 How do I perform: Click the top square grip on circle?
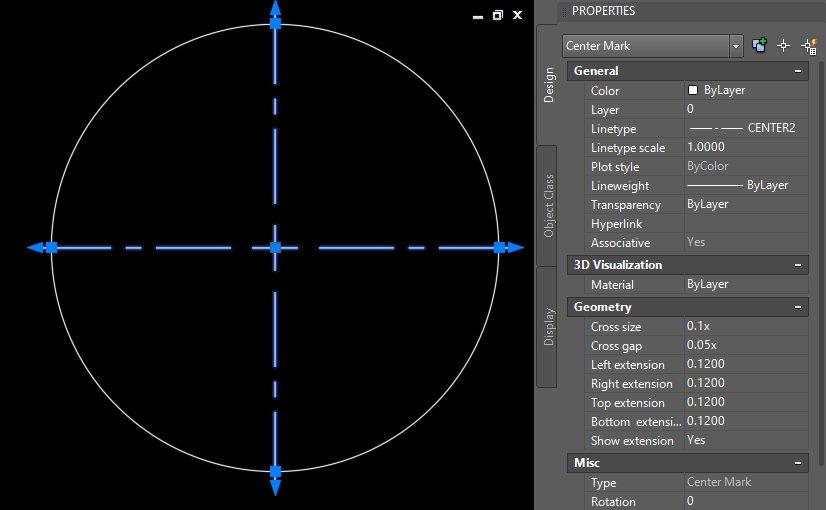pos(276,23)
